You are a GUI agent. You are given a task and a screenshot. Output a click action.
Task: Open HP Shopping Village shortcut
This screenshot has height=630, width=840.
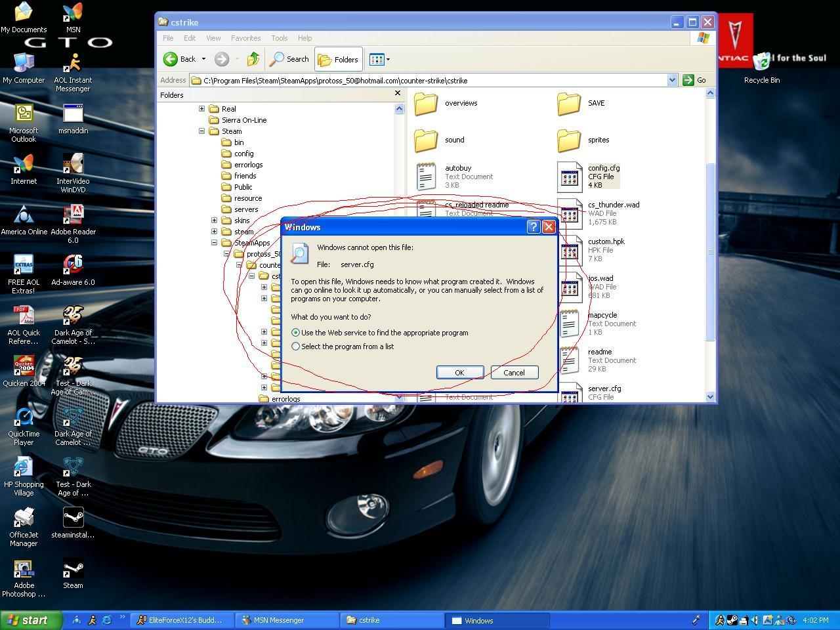(x=24, y=476)
